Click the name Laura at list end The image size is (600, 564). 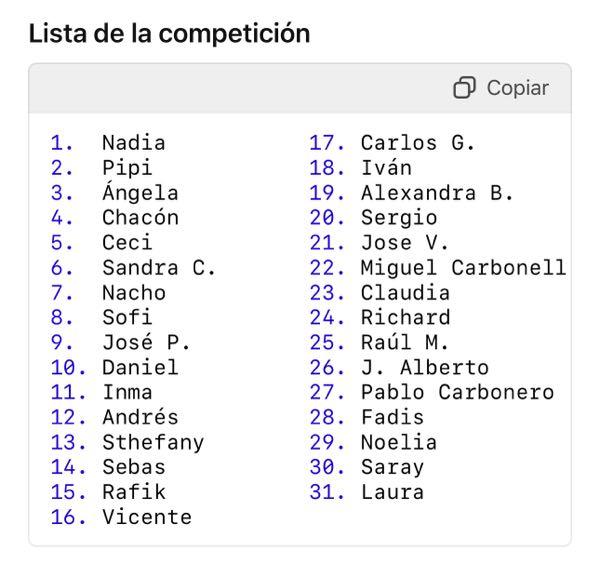[392, 493]
